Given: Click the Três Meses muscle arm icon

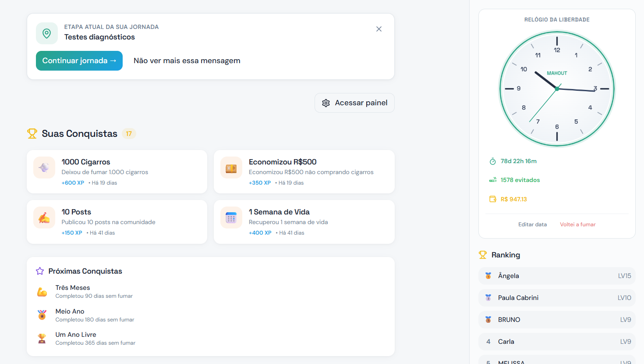Looking at the screenshot, I should point(42,292).
